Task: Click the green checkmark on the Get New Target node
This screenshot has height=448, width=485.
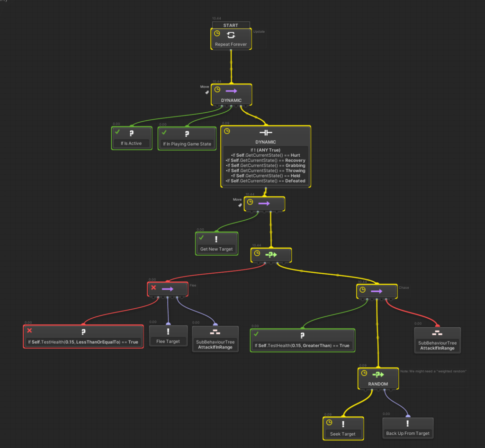Action: coord(201,237)
